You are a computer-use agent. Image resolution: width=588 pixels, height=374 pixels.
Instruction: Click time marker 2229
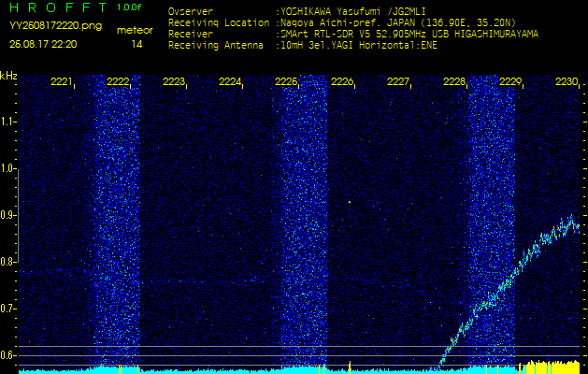pos(510,81)
